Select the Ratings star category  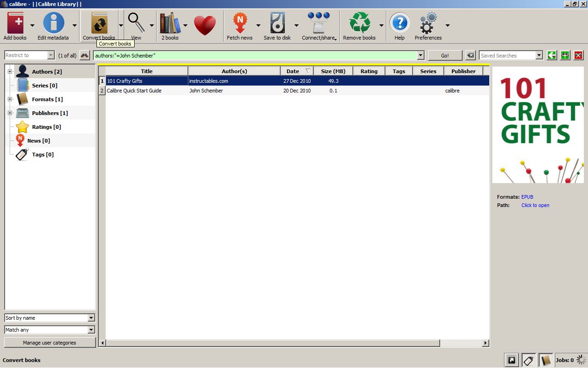coord(46,127)
